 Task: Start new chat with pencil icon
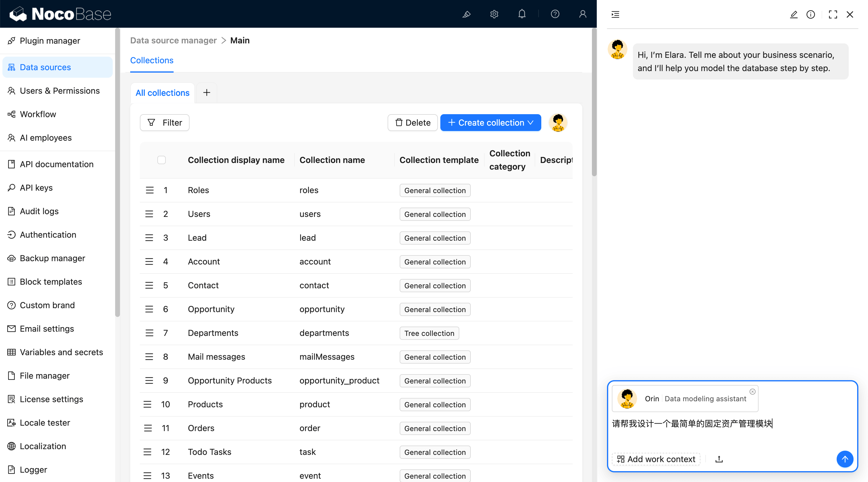coord(794,14)
